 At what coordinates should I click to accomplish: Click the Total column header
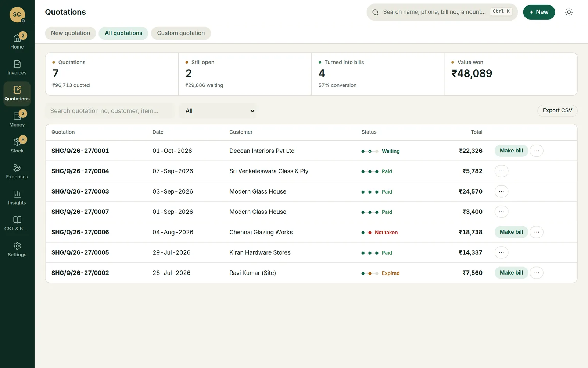[x=477, y=132]
